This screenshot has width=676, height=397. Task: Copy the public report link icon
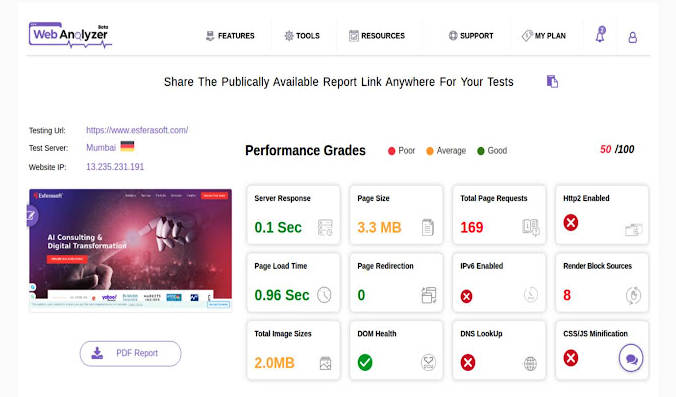pyautogui.click(x=552, y=81)
